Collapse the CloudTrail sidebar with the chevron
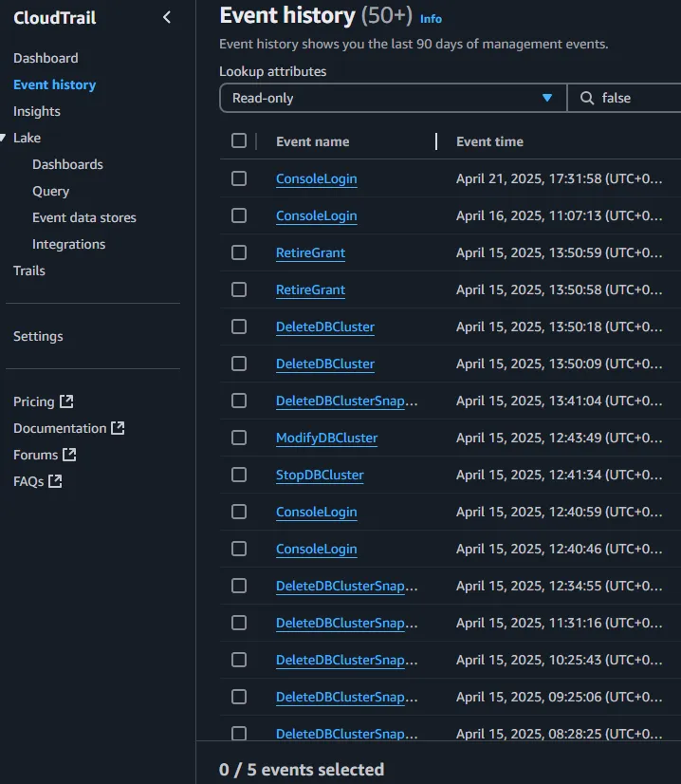This screenshot has width=681, height=784. (167, 17)
